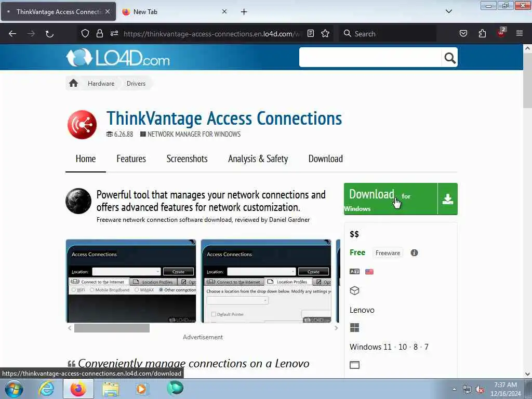Viewport: 532px width, 399px height.
Task: Click the LO4D.com logo
Action: coord(118,57)
